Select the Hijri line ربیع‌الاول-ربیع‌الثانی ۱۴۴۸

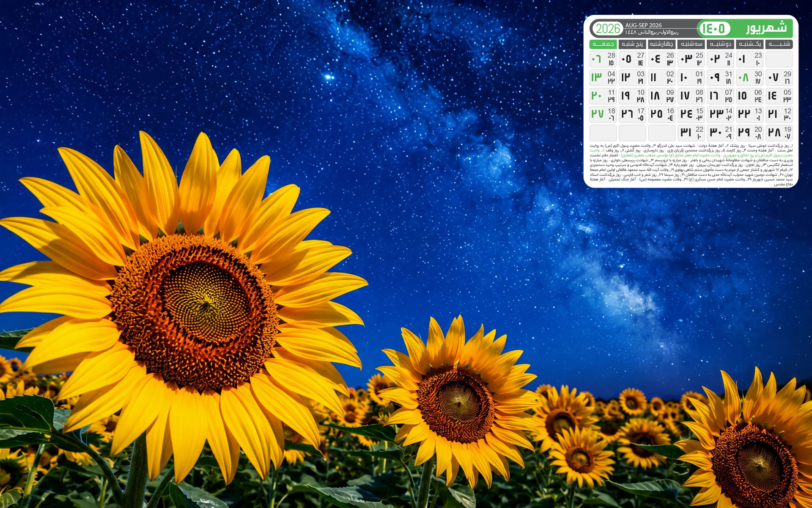[652, 32]
